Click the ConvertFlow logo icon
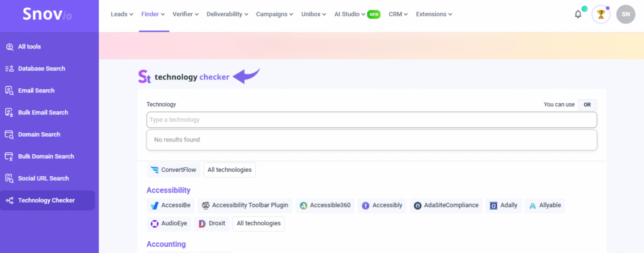 click(x=155, y=170)
